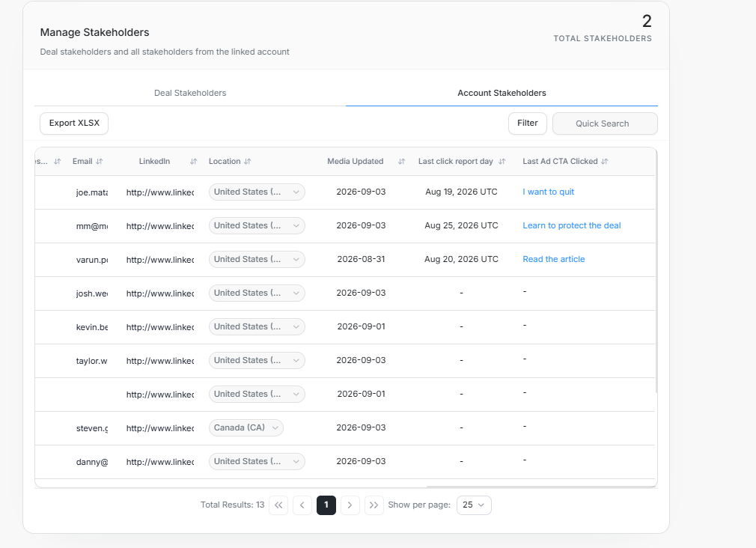Click LinkedIn URL in steven.g row
The height and width of the screenshot is (548, 756).
point(160,428)
